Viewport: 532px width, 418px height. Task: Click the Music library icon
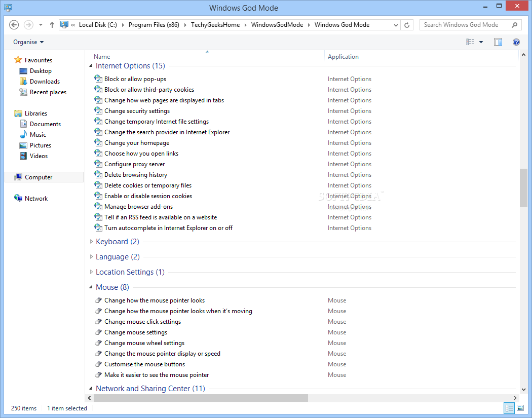(23, 135)
